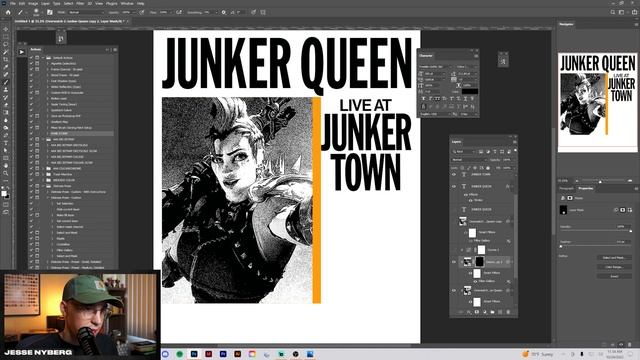
Task: Open Layers filter Kind dropdown
Action: (x=464, y=151)
